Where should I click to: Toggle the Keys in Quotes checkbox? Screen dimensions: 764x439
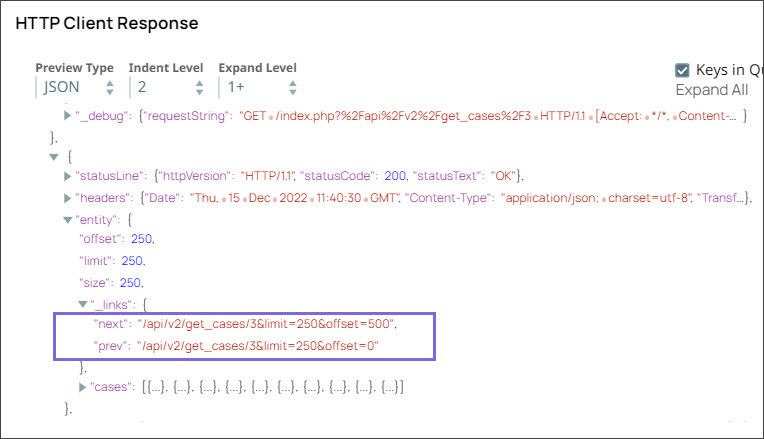[x=683, y=70]
